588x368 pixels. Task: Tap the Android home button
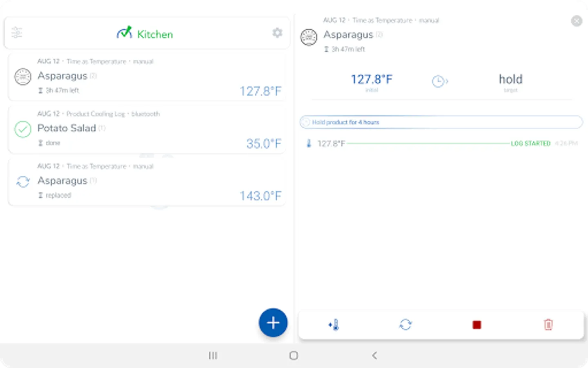coord(294,356)
